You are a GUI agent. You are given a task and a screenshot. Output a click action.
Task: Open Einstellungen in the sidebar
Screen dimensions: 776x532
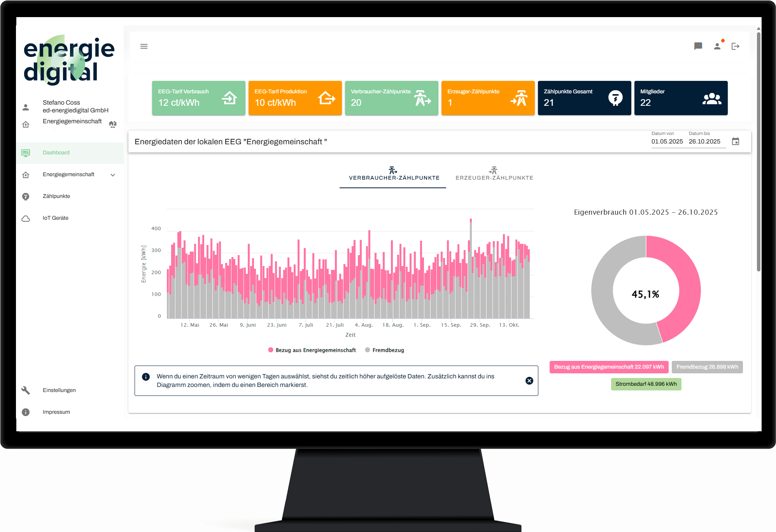tap(59, 390)
